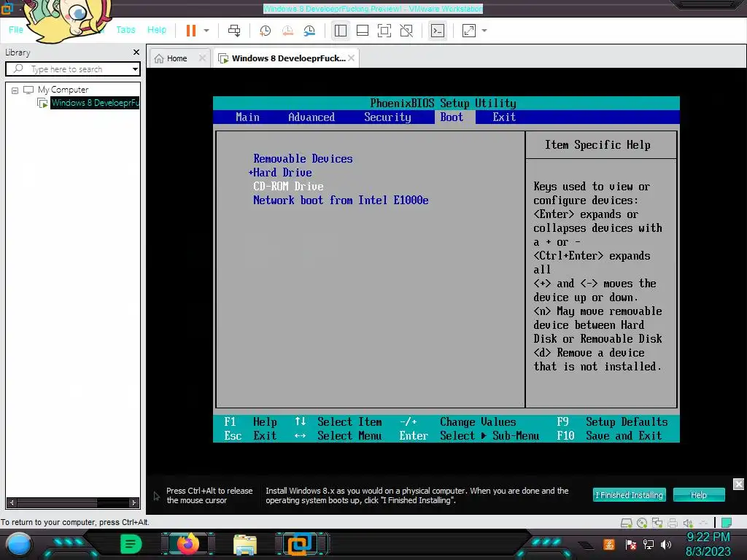This screenshot has width=747, height=560.
Task: Open the snapshot manager wrench-clock icon
Action: 309,31
